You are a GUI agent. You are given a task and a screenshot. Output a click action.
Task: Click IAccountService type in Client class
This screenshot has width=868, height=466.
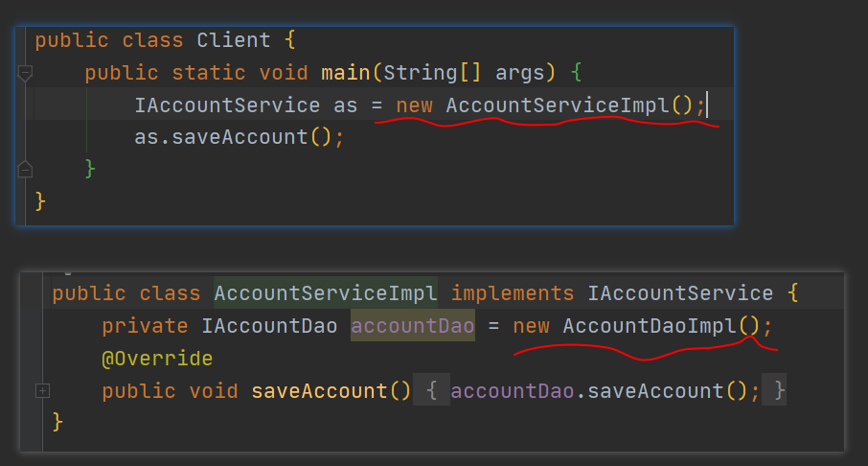point(227,105)
